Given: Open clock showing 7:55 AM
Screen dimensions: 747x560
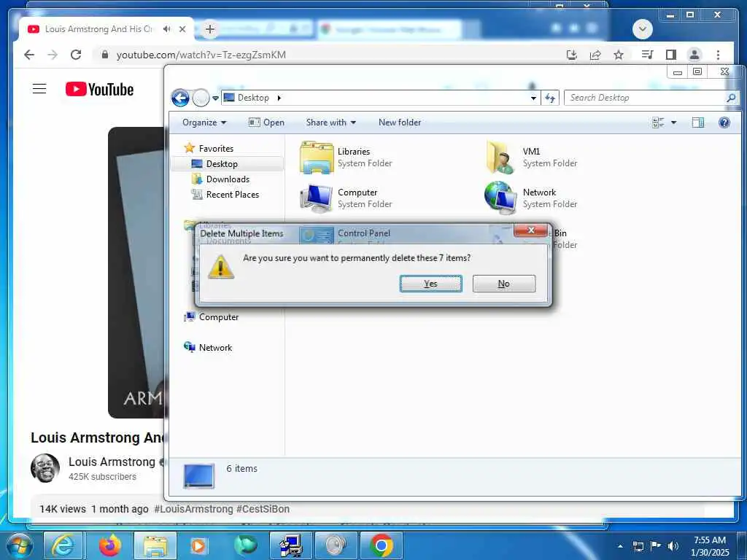Looking at the screenshot, I should coord(710,546).
